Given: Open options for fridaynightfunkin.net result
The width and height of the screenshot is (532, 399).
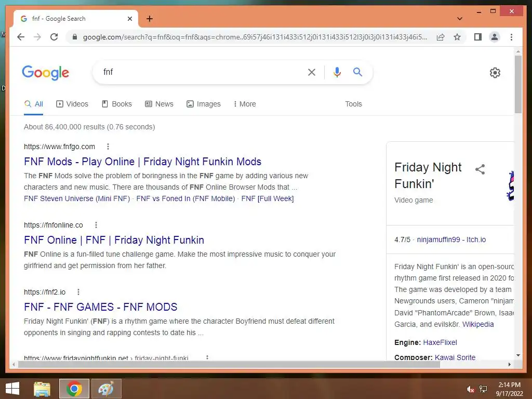Looking at the screenshot, I should pos(207,357).
